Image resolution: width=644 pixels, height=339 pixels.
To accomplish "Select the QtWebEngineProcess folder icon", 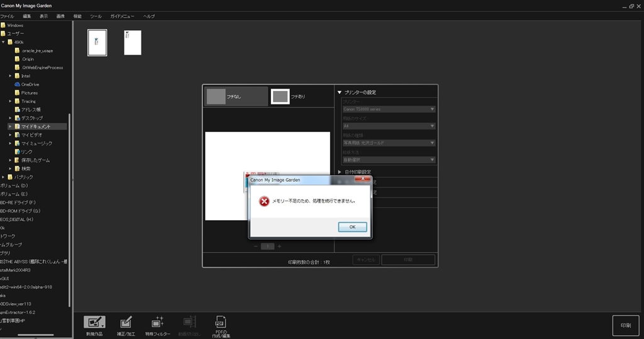I will [x=17, y=67].
